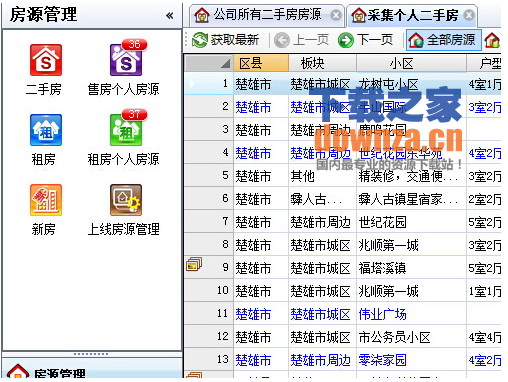The width and height of the screenshot is (508, 382).
Task: Select row 8 兆顺第一城 cell
Action: tap(411, 245)
